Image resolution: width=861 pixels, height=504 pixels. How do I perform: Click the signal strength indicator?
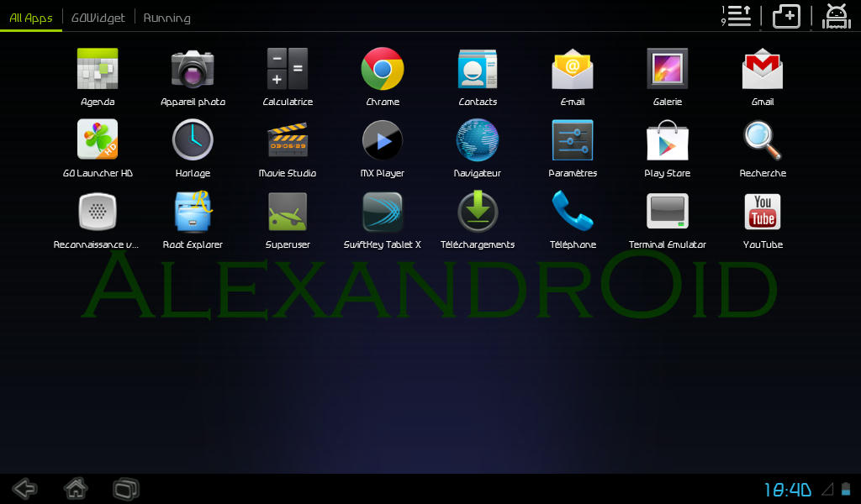pyautogui.click(x=827, y=489)
